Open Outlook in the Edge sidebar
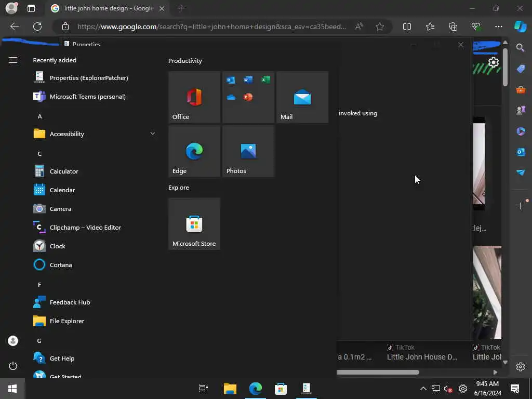 (521, 152)
